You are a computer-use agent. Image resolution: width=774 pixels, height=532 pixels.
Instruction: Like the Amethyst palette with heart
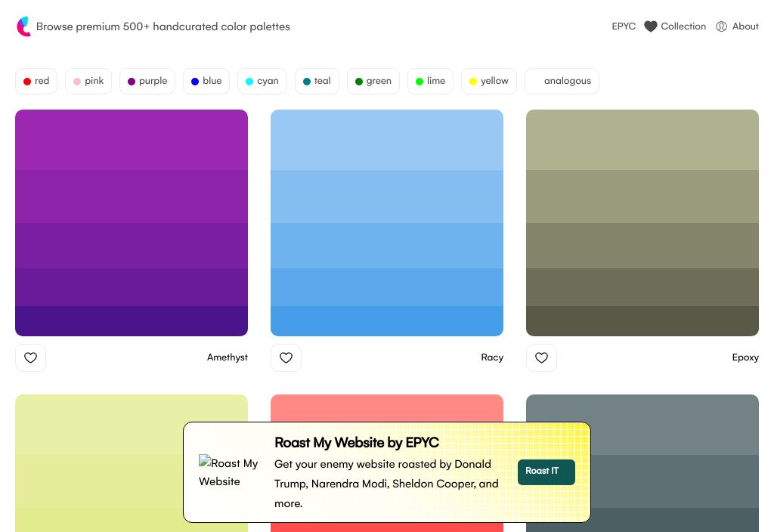[x=30, y=357]
